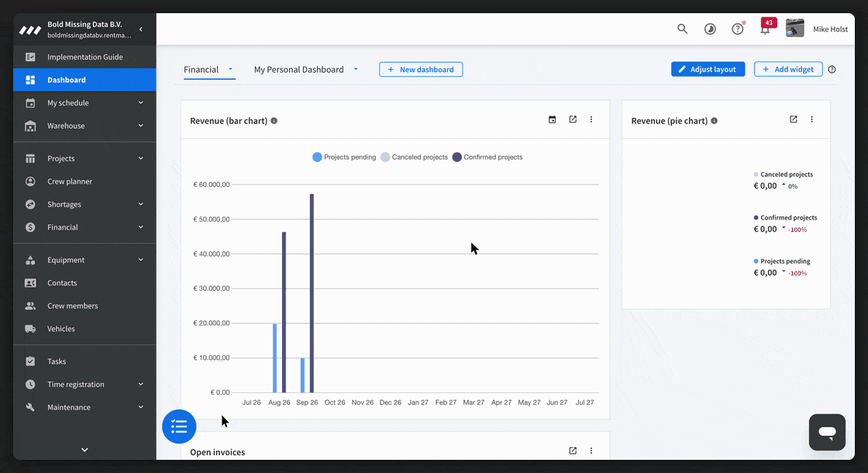This screenshot has height=473, width=868.
Task: Toggle Confirmed projects legend series
Action: coord(487,157)
